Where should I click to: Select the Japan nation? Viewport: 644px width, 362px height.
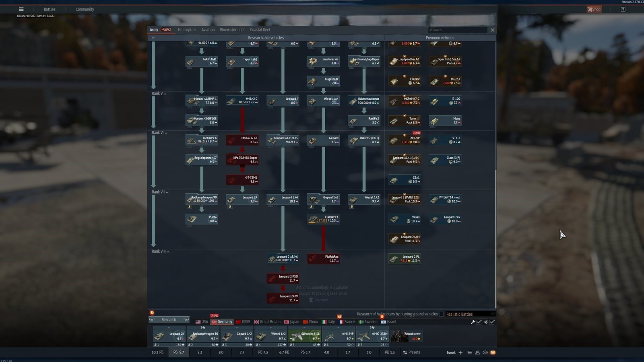(292, 322)
